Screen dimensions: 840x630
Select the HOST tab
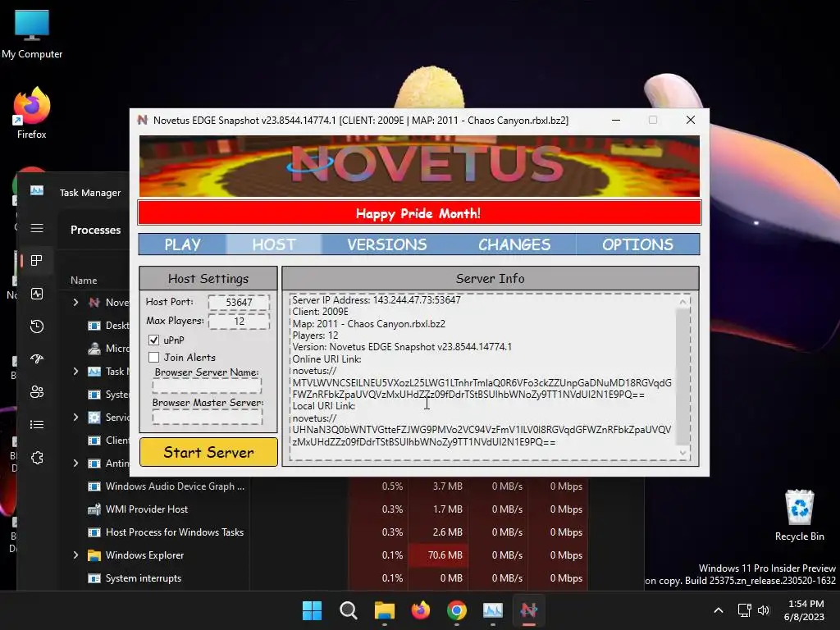click(x=274, y=244)
